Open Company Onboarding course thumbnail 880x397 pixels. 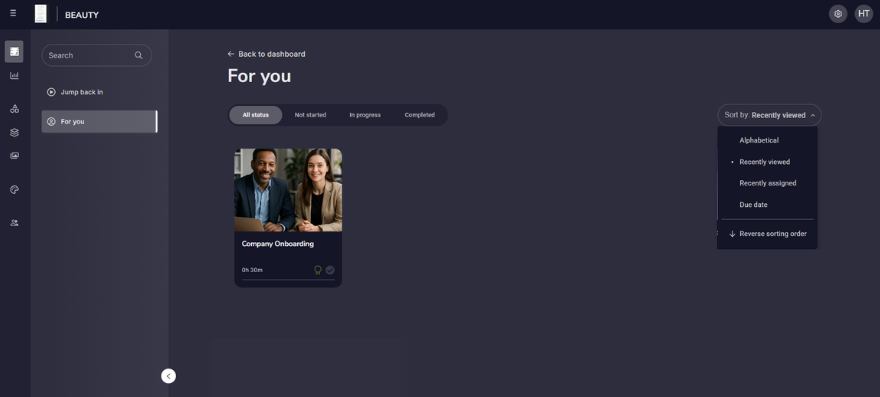[288, 190]
